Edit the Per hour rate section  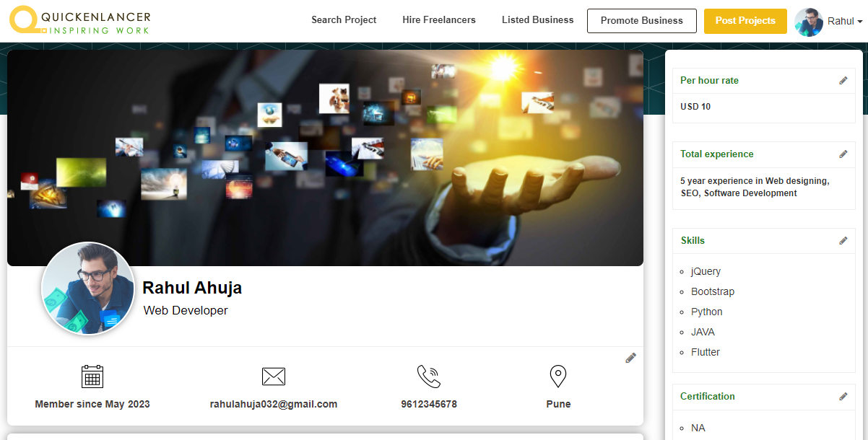(843, 81)
